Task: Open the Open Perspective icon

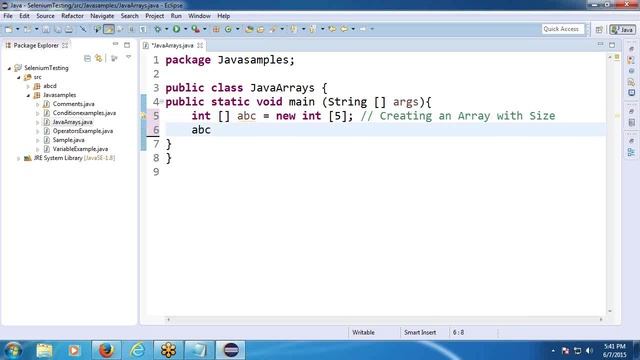Action: click(599, 29)
